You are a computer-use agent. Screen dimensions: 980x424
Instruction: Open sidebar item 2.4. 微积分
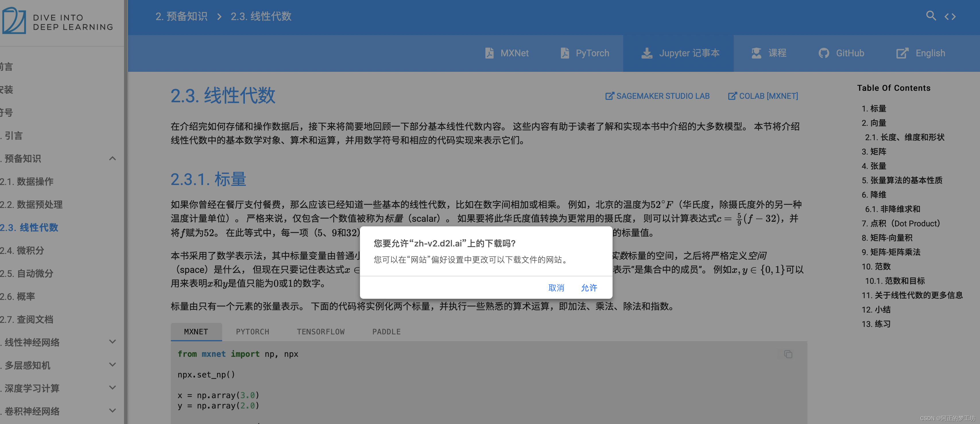[x=22, y=250]
